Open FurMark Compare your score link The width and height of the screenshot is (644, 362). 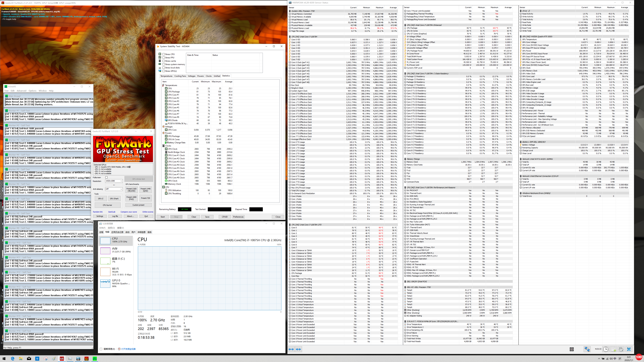tap(129, 212)
